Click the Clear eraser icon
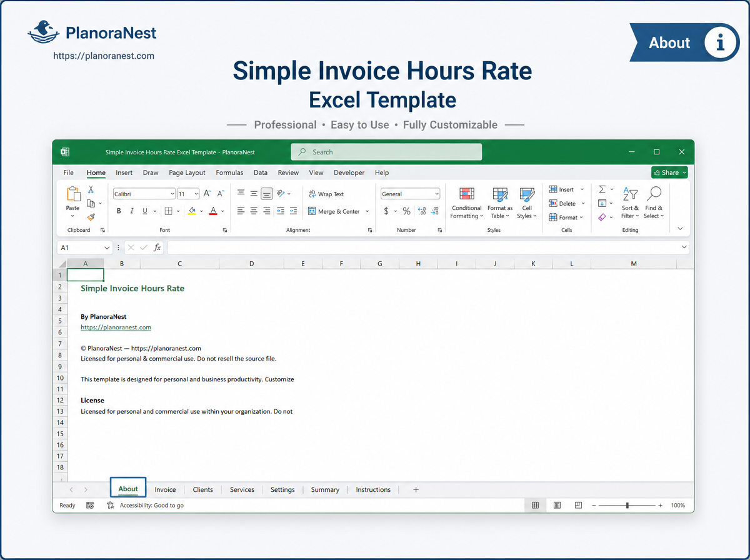 [x=602, y=217]
